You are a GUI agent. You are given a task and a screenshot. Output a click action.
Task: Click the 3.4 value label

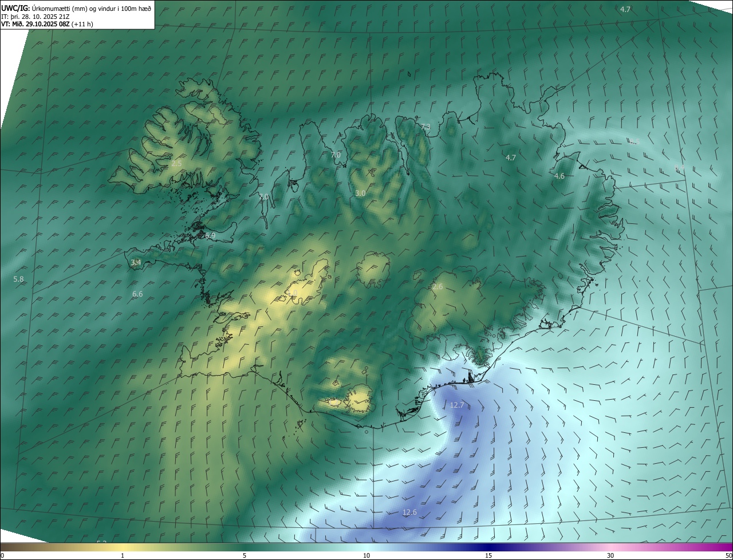136,262
